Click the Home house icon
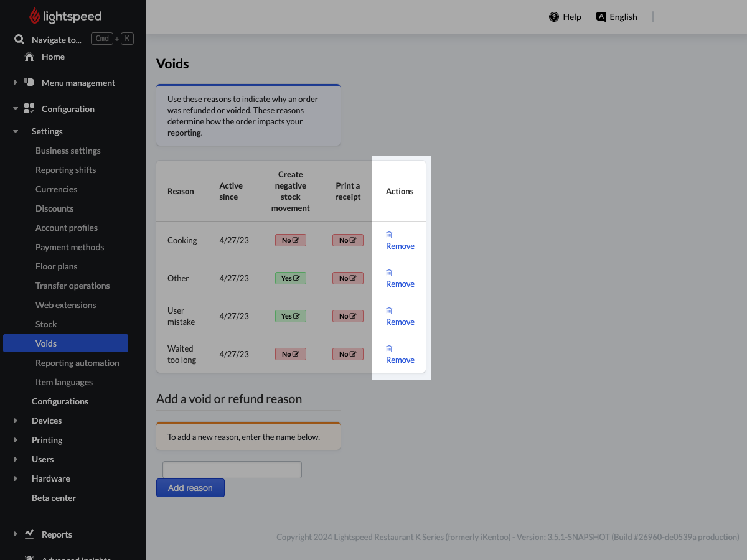The height and width of the screenshot is (560, 747). 29,57
